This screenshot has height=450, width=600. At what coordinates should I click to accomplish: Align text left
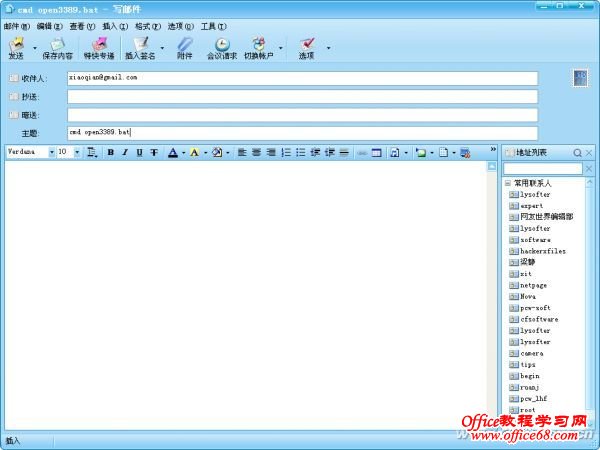pos(242,152)
